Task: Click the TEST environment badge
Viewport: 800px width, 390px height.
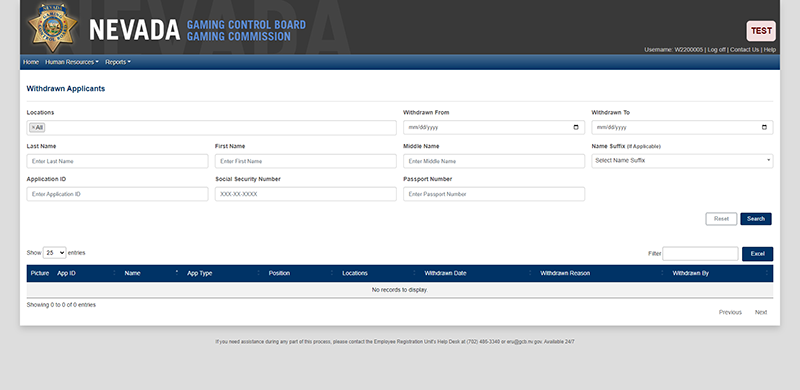Action: point(761,31)
